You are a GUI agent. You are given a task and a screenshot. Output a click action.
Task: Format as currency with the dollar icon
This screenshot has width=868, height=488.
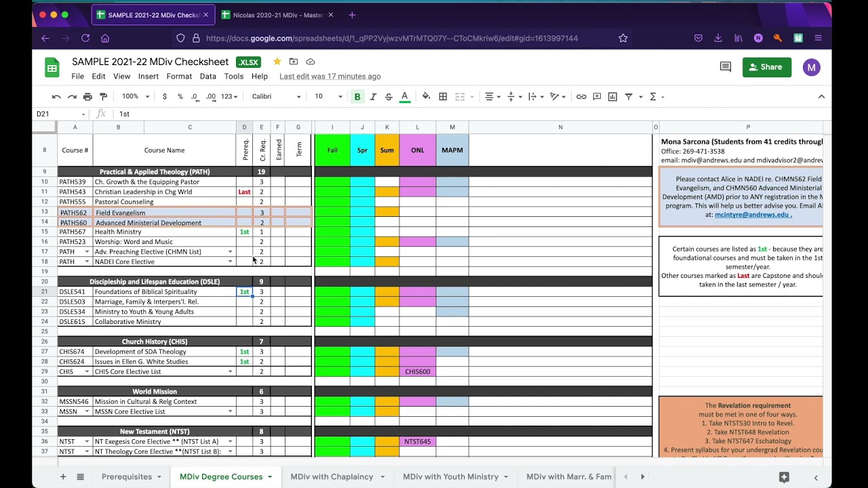(164, 97)
